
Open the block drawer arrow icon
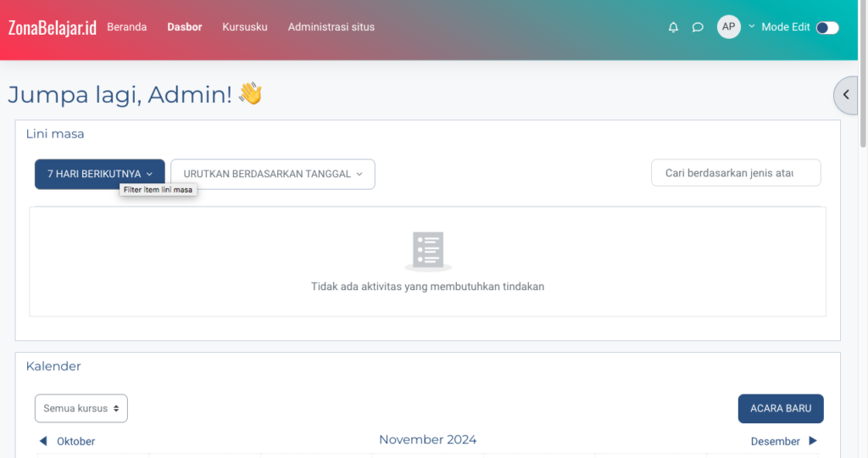click(846, 95)
